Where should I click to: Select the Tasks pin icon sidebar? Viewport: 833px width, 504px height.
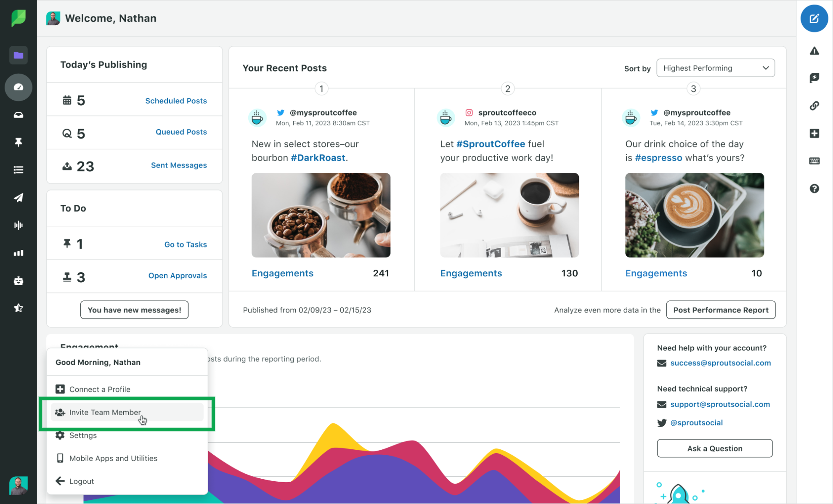[x=18, y=142]
